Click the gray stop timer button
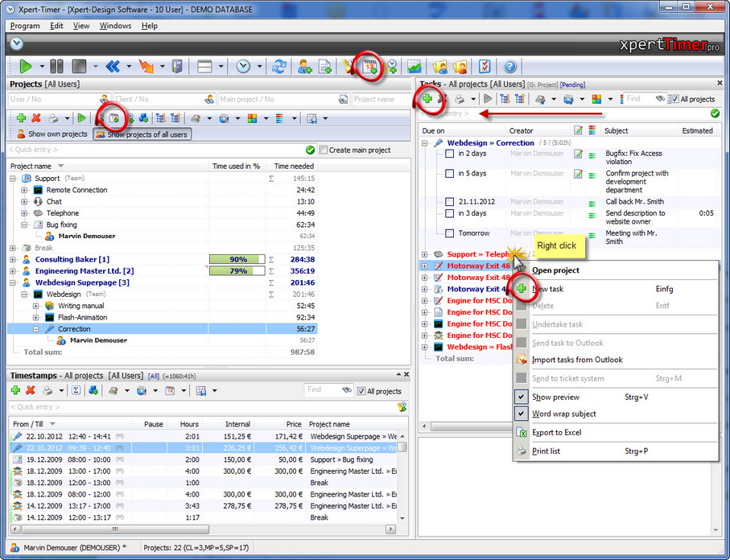The width and height of the screenshot is (730, 560). [79, 67]
